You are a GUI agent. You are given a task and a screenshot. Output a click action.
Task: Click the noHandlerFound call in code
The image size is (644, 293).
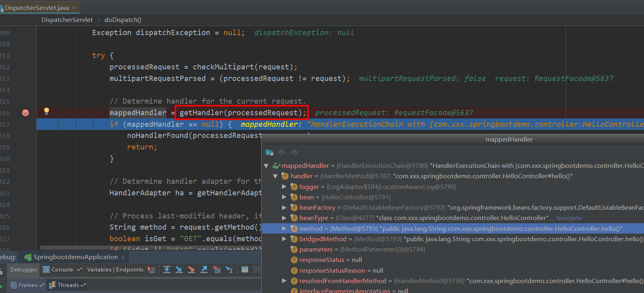click(x=194, y=136)
